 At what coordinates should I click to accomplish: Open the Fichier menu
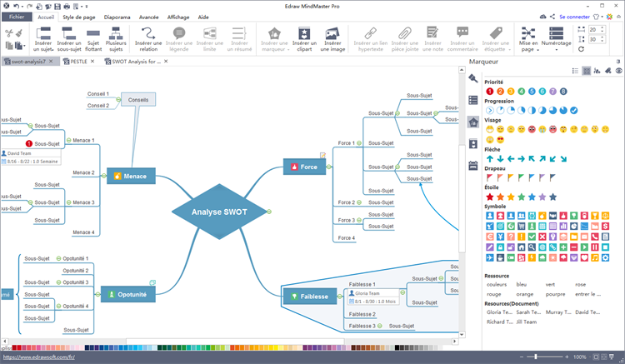pyautogui.click(x=17, y=17)
